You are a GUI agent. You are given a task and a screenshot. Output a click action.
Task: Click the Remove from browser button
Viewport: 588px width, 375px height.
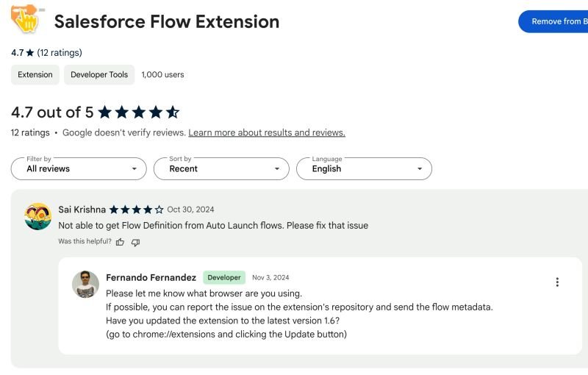(x=553, y=21)
